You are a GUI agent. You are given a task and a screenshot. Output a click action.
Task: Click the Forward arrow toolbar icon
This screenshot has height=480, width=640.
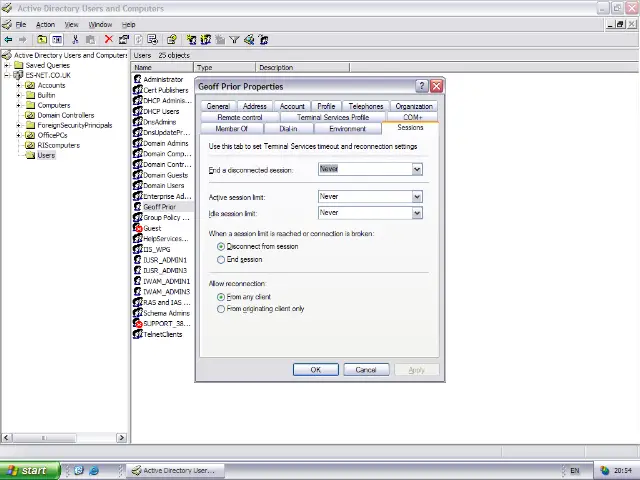tap(23, 40)
